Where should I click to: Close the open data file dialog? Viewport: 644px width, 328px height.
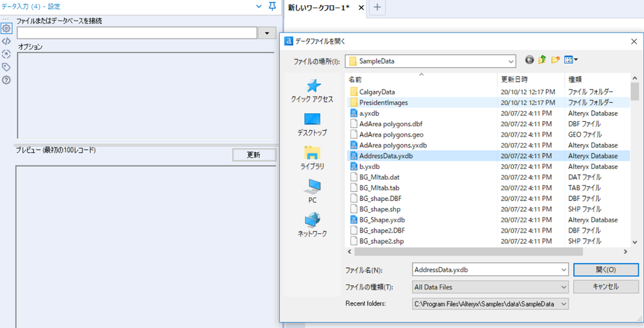634,41
